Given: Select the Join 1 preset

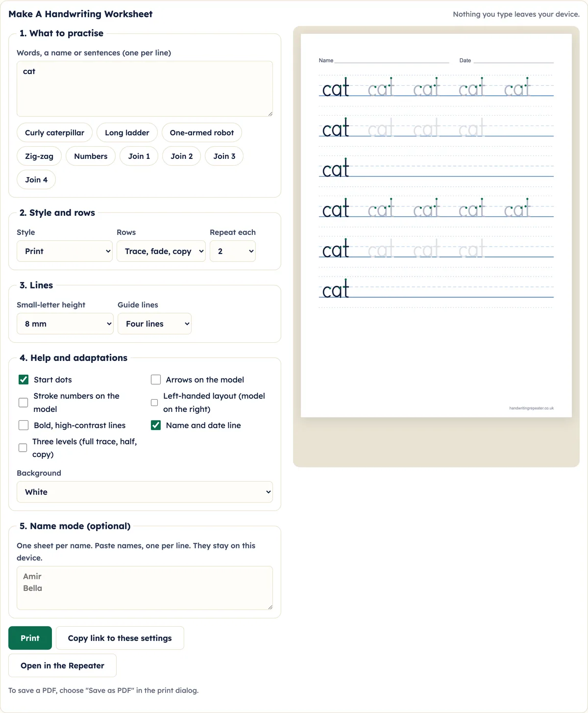Looking at the screenshot, I should pyautogui.click(x=139, y=156).
